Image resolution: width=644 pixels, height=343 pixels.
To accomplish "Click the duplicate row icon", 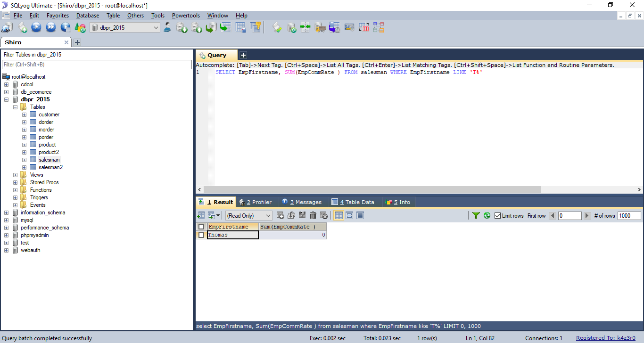I will tap(291, 215).
